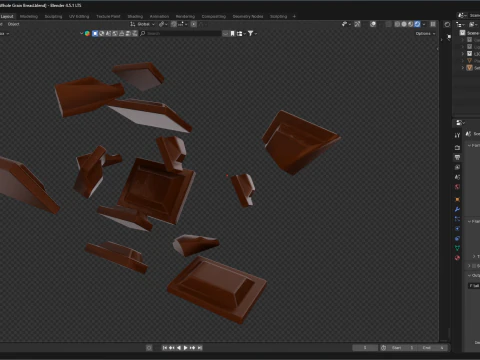Play the animation forward
Screen dimensions: 480x360
[x=186, y=348]
